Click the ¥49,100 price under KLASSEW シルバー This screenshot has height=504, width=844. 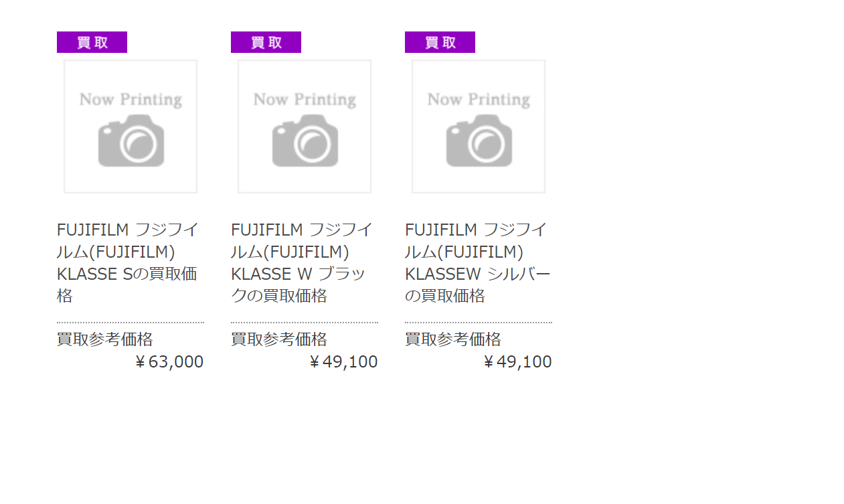[517, 362]
